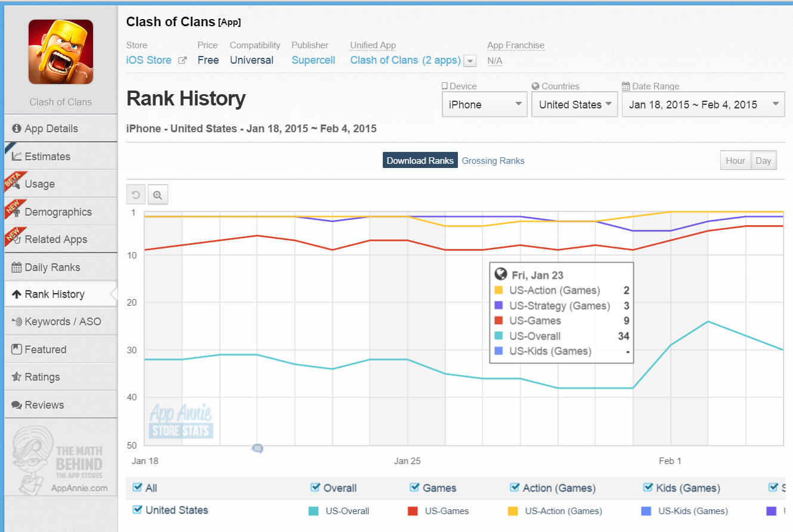Click the Daily Ranks calendar icon

click(x=17, y=267)
